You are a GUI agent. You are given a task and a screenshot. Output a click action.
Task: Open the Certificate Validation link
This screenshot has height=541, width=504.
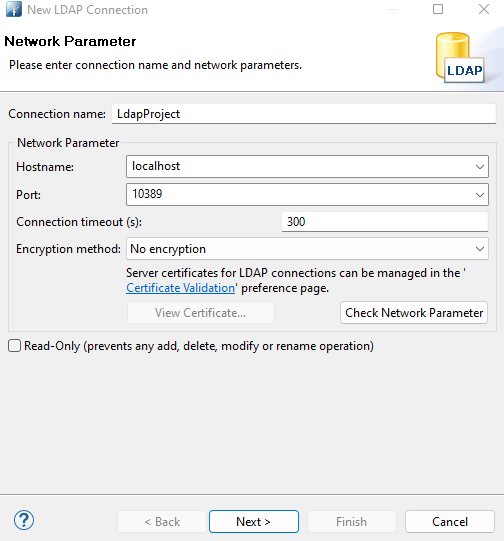pyautogui.click(x=180, y=288)
